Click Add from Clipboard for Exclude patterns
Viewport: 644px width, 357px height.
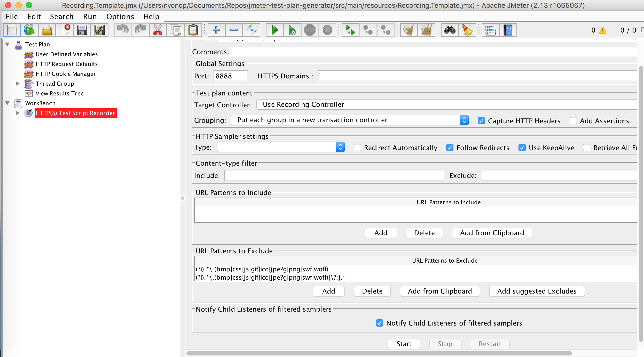click(440, 291)
